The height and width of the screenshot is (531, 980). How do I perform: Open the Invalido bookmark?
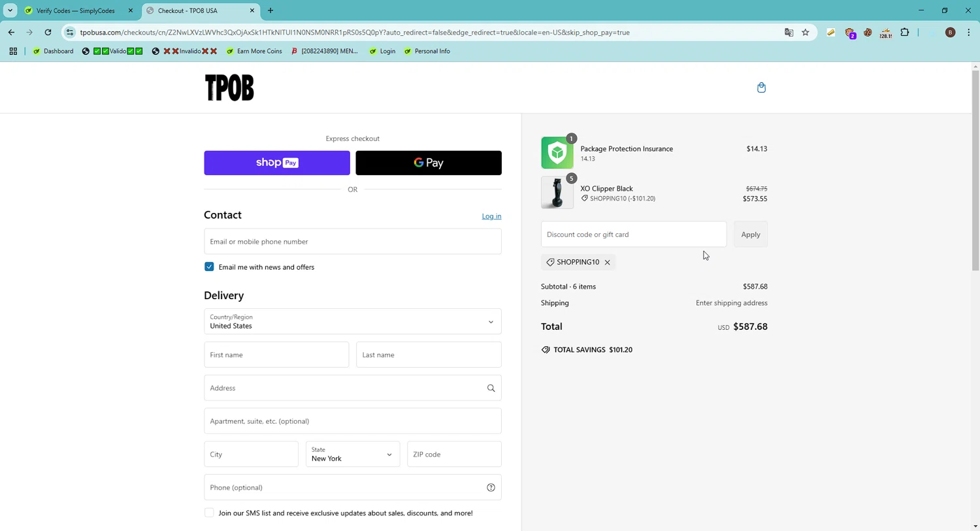click(x=184, y=51)
